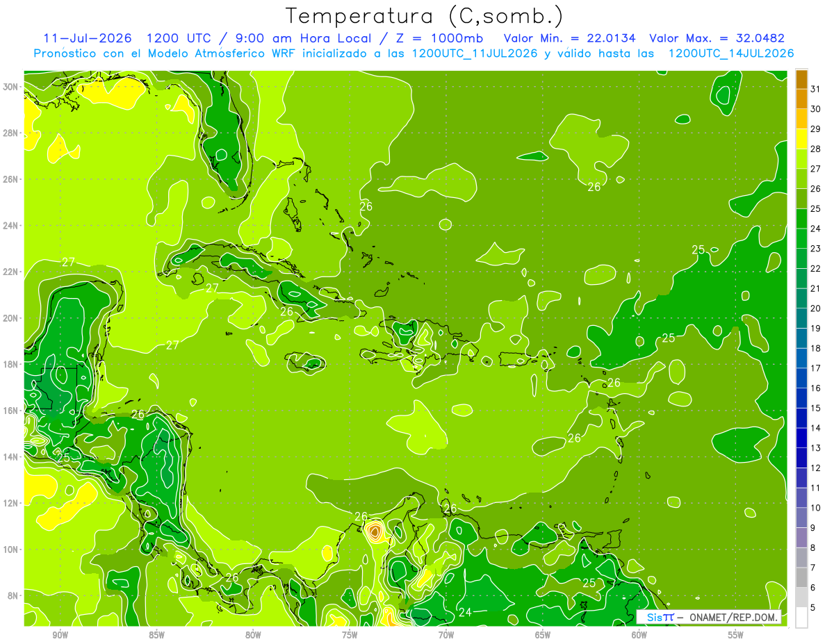Screen dimensions: 834x644
Task: Click the "30N" latitude axis label
Action: point(10,87)
